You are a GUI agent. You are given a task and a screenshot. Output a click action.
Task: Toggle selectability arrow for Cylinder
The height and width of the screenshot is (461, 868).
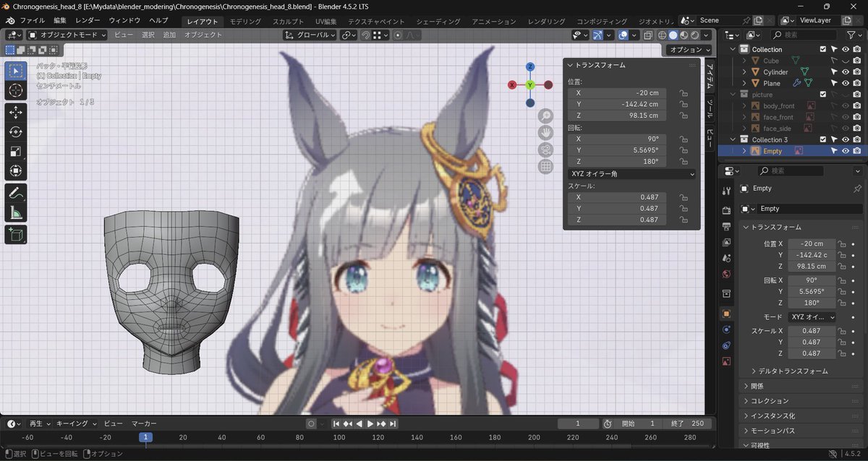pos(834,72)
